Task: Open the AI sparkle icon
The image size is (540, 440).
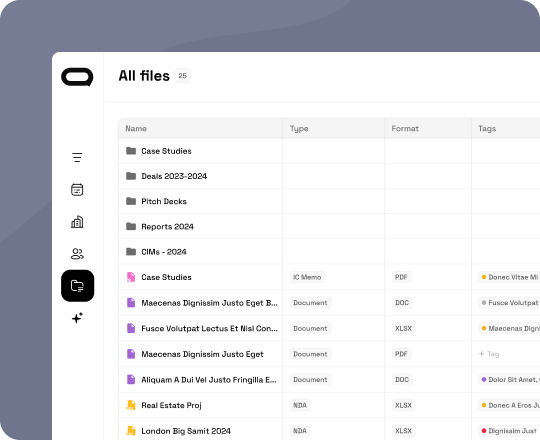Action: click(x=77, y=317)
